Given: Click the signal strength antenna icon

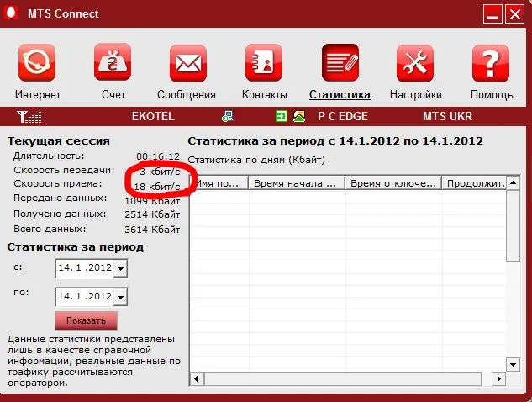Looking at the screenshot, I should [29, 117].
